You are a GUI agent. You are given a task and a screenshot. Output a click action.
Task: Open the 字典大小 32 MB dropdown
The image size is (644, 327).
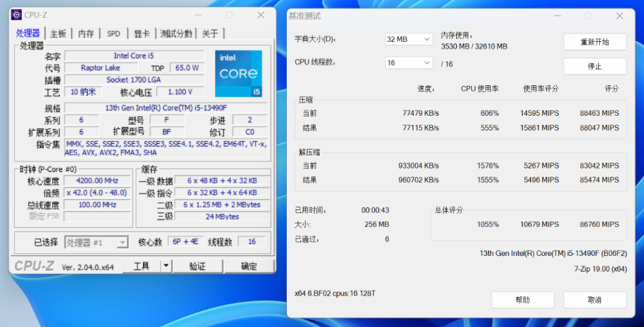[408, 39]
